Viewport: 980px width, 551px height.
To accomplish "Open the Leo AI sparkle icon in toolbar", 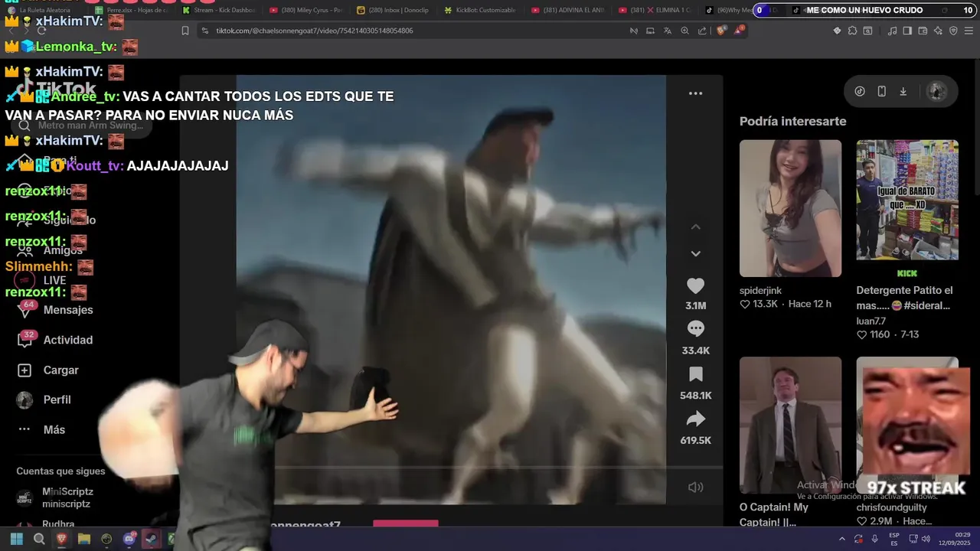I will click(938, 31).
